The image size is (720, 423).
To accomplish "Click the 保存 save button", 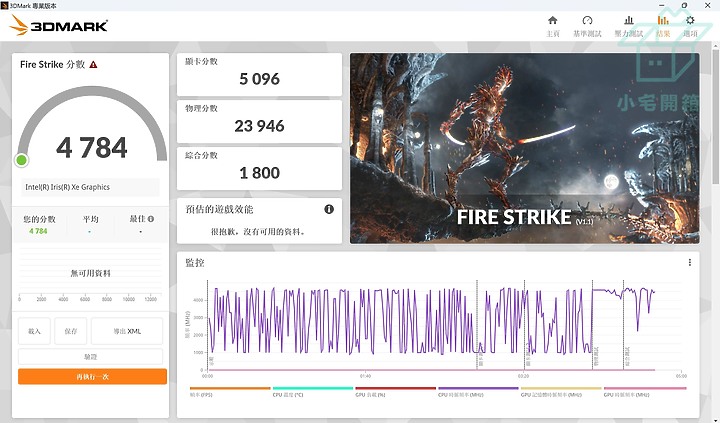I will click(x=71, y=331).
